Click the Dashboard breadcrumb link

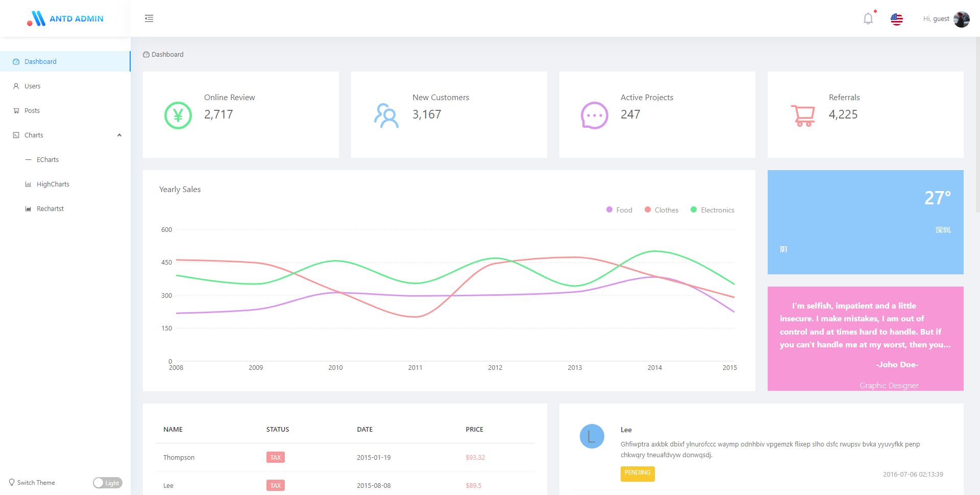point(167,55)
